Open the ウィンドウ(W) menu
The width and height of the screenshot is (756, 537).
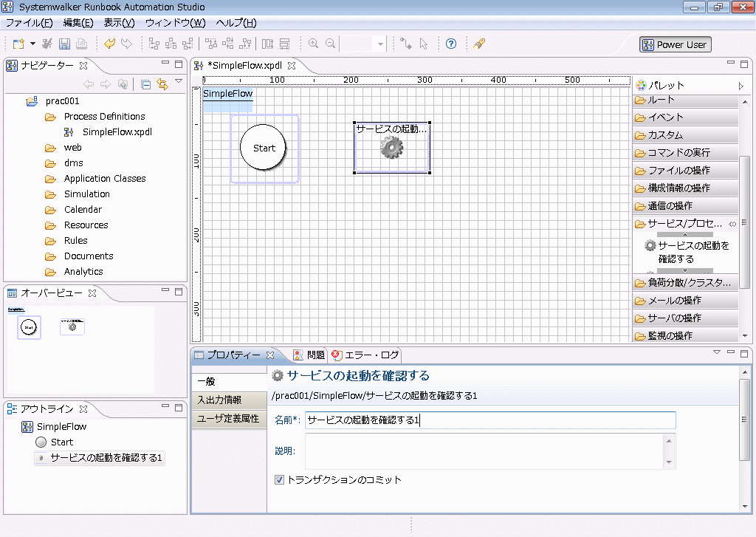[175, 23]
